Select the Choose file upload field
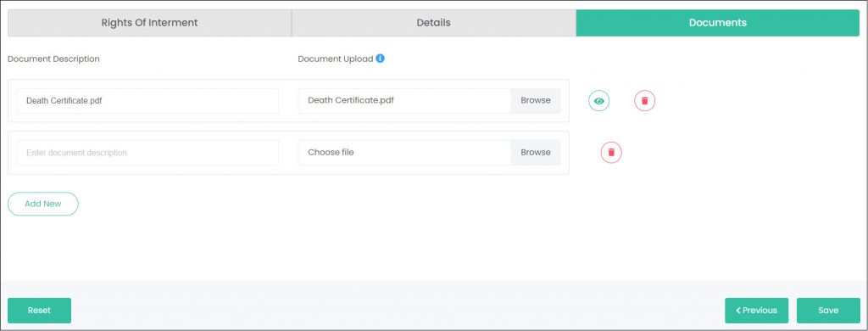Viewport: 868px width, 331px height. pyautogui.click(x=404, y=153)
